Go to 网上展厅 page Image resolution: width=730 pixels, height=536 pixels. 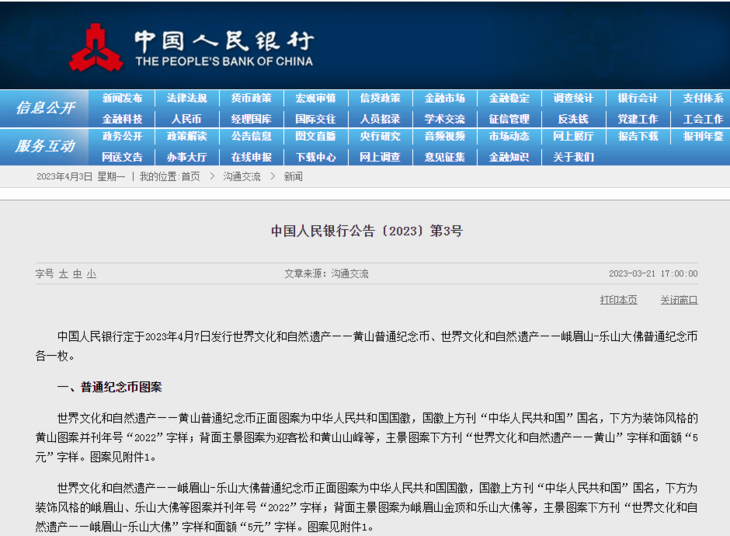point(573,137)
